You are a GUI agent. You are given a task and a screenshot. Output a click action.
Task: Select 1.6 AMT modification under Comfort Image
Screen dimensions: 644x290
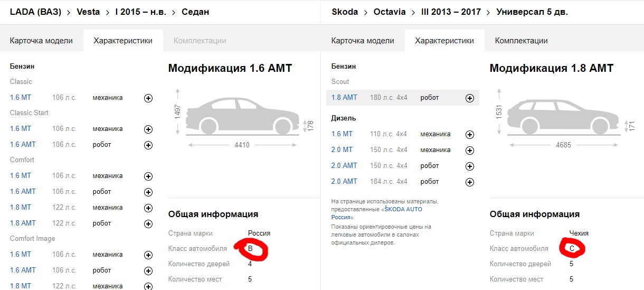coord(23,270)
